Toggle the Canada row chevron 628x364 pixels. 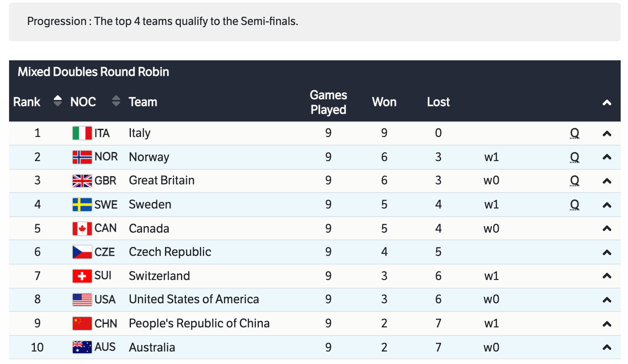[606, 229]
